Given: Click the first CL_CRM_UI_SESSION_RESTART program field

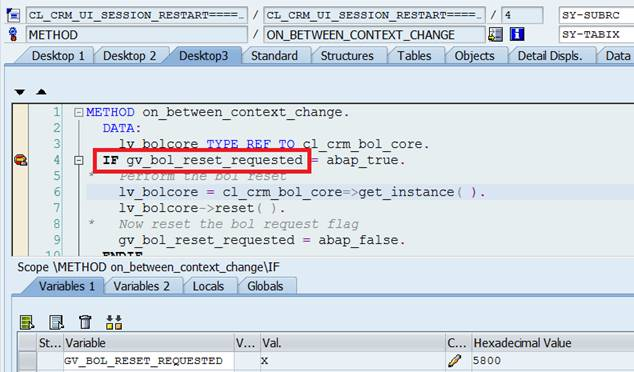Looking at the screenshot, I should (137, 15).
